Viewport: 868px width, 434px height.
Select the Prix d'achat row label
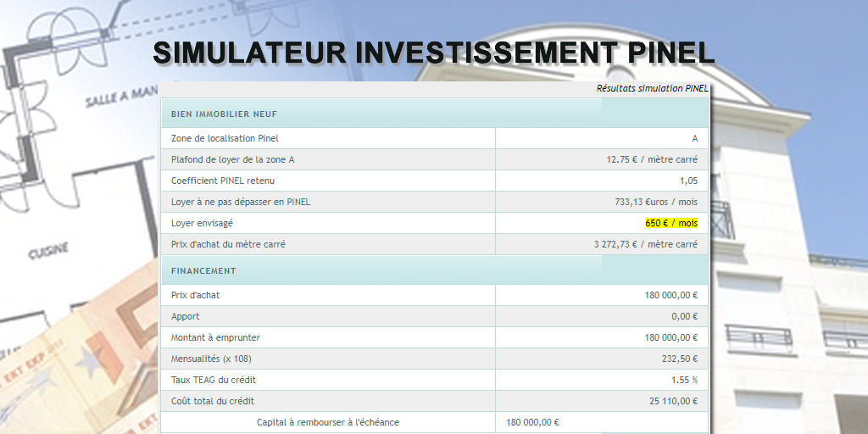195,295
